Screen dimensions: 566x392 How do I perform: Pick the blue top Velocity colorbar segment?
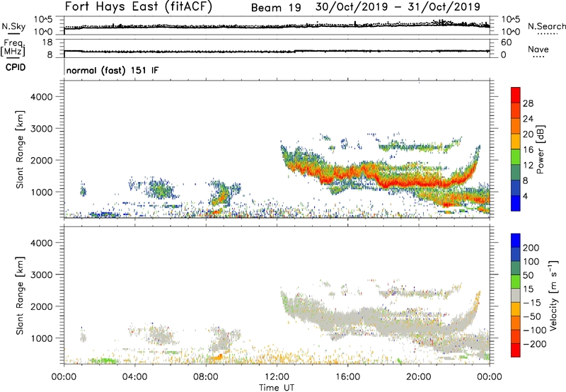click(x=516, y=241)
